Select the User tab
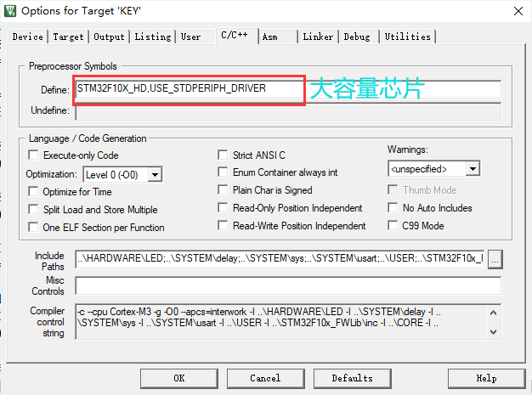Image resolution: width=532 pixels, height=395 pixels. click(x=190, y=37)
